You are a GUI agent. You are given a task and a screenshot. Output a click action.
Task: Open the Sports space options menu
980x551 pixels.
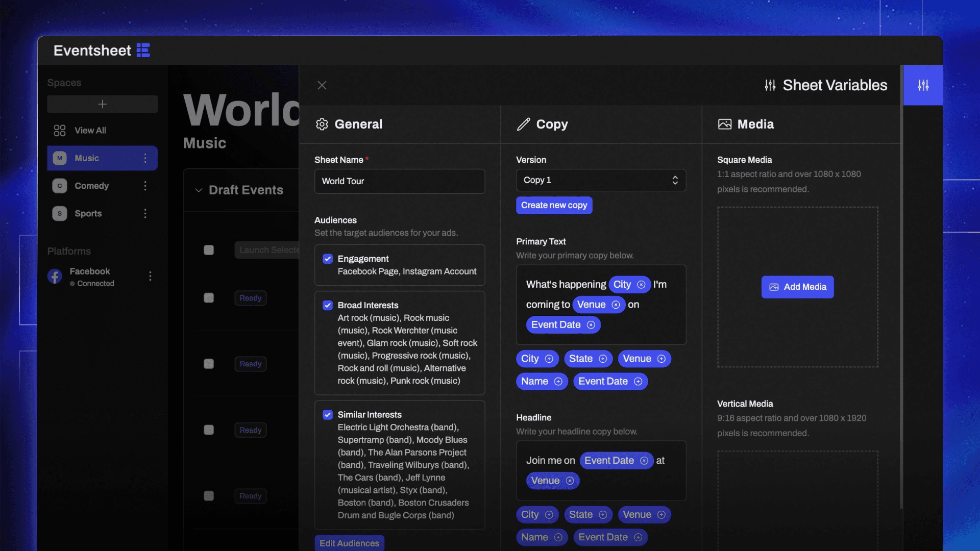coord(145,213)
